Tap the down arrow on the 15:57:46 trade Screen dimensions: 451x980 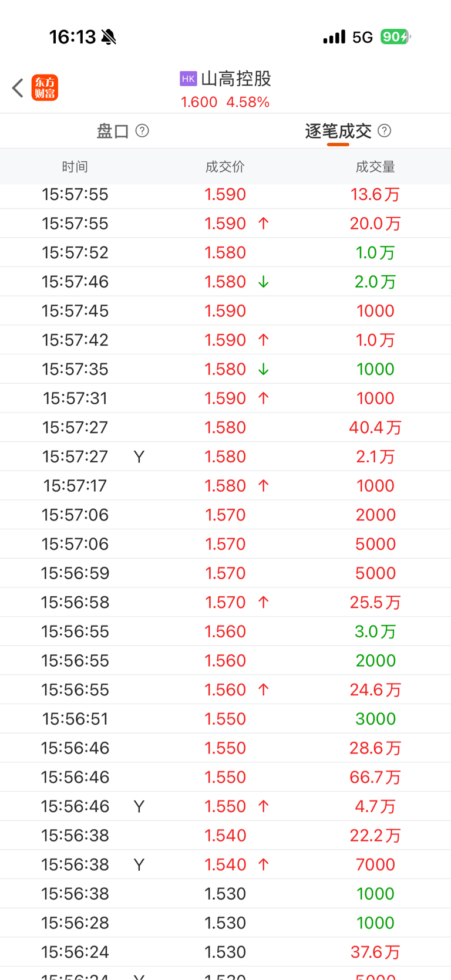(264, 282)
